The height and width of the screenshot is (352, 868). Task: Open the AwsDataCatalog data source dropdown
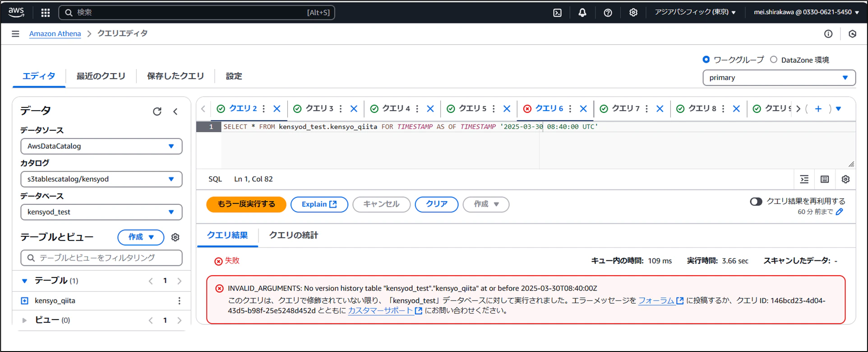point(102,146)
